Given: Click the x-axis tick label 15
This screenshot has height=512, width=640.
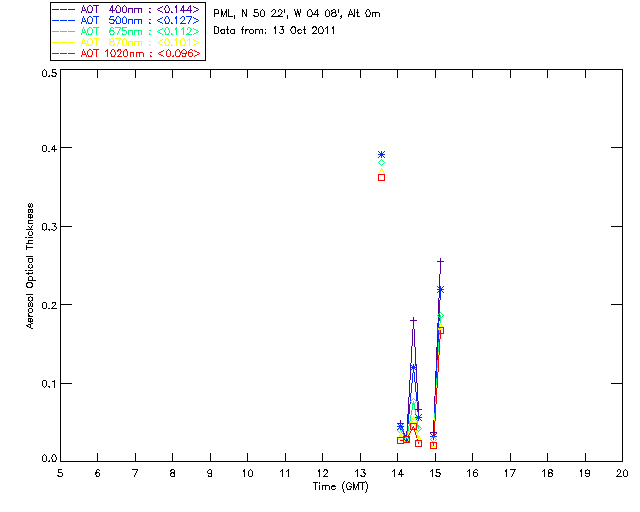Looking at the screenshot, I should pyautogui.click(x=435, y=473).
